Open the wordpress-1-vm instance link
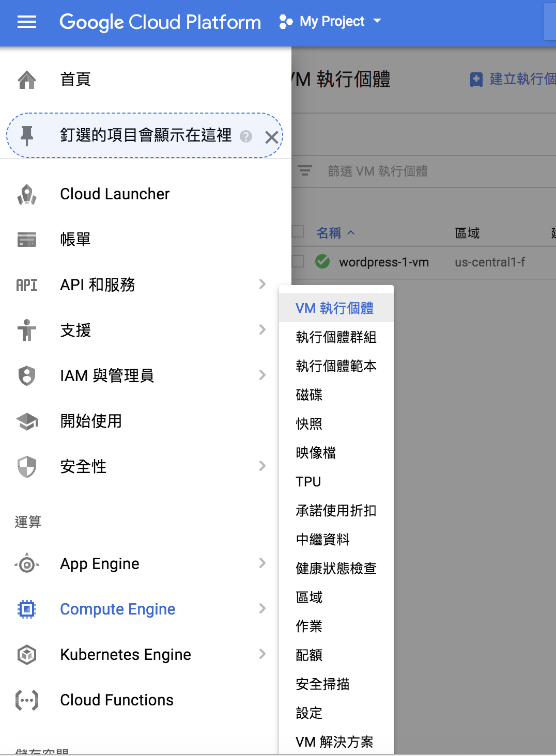This screenshot has width=556, height=756. tap(384, 262)
